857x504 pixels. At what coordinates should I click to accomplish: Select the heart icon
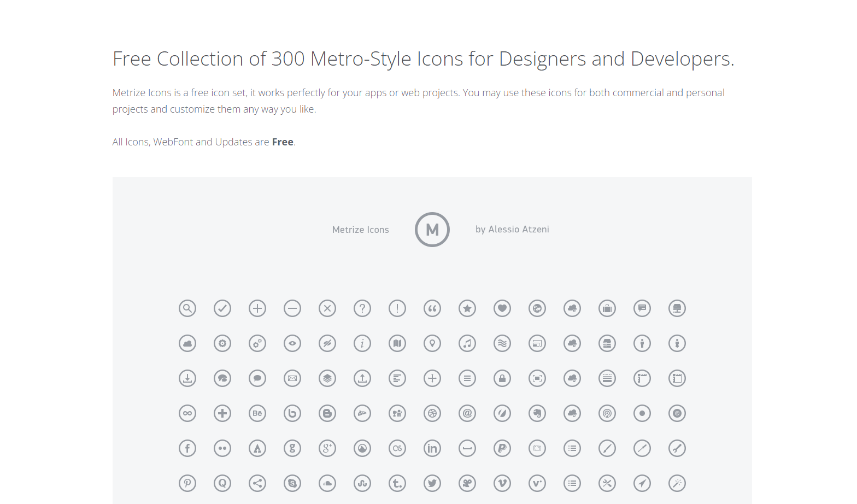(x=502, y=308)
